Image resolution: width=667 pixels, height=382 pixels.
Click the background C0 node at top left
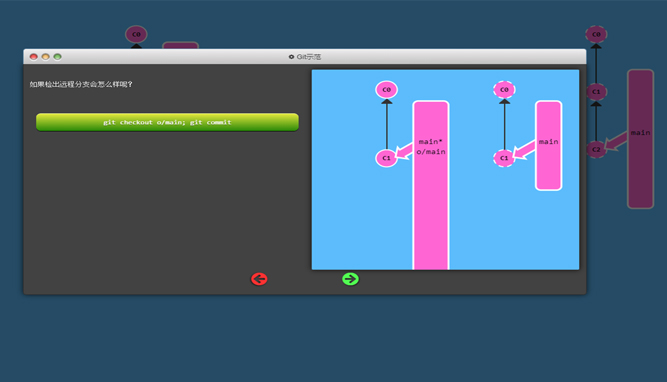136,34
